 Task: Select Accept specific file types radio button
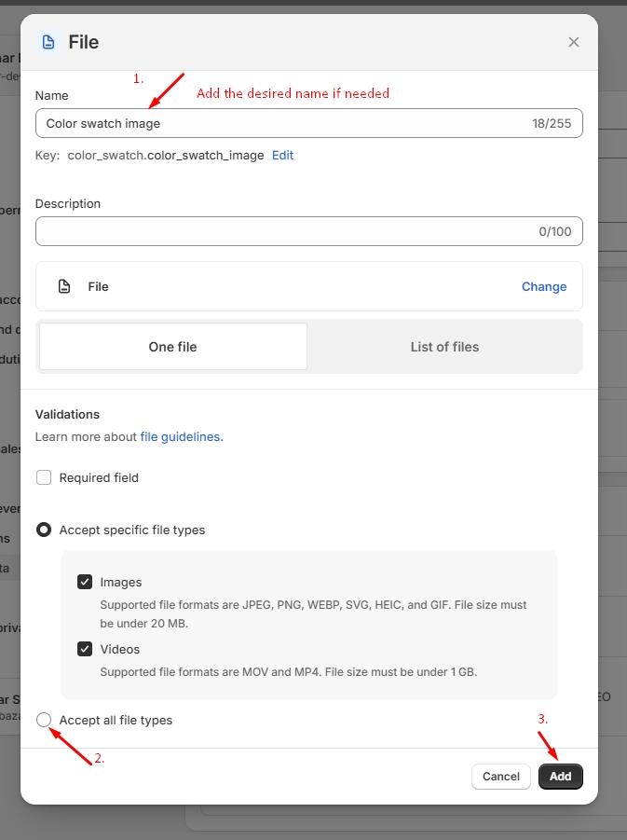pos(44,530)
